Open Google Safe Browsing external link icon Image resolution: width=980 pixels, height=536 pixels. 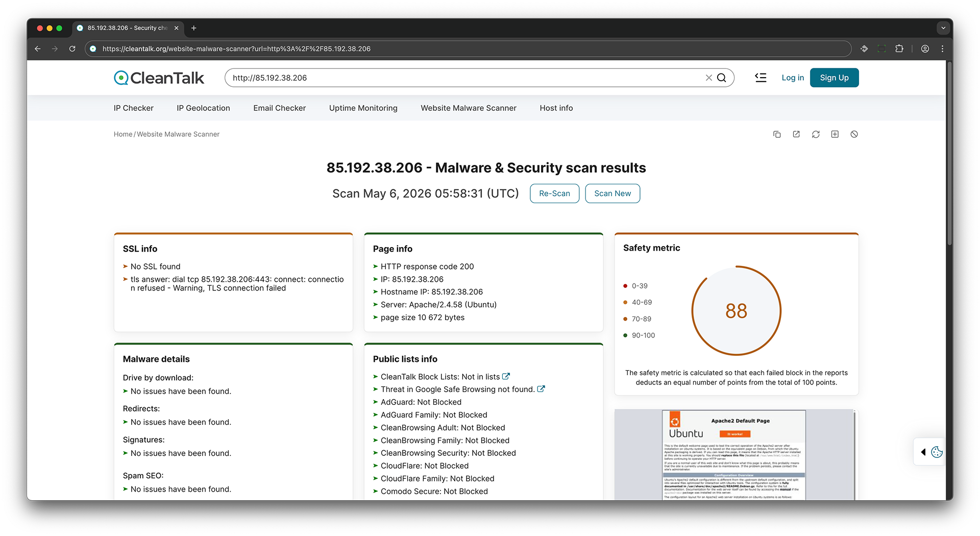tap(541, 389)
